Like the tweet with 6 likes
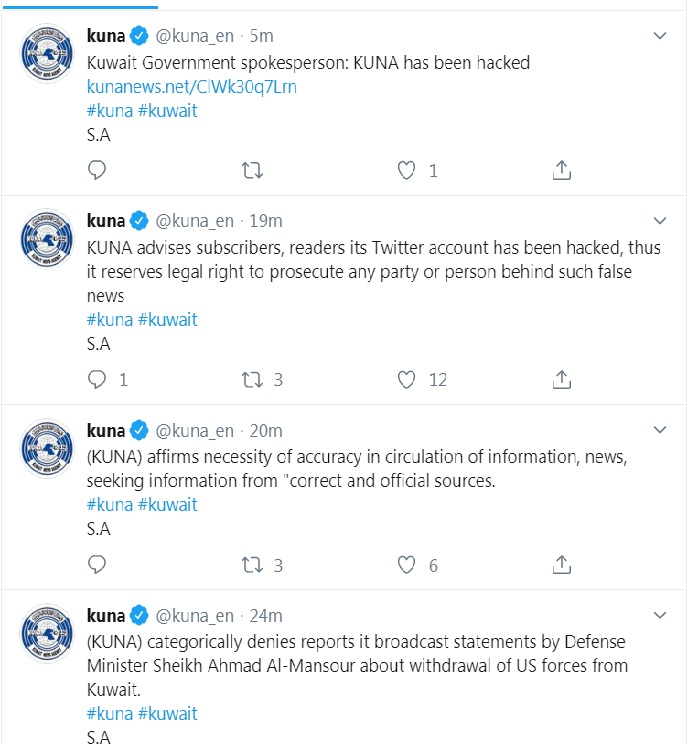Viewport: 698px width, 744px height. point(406,565)
